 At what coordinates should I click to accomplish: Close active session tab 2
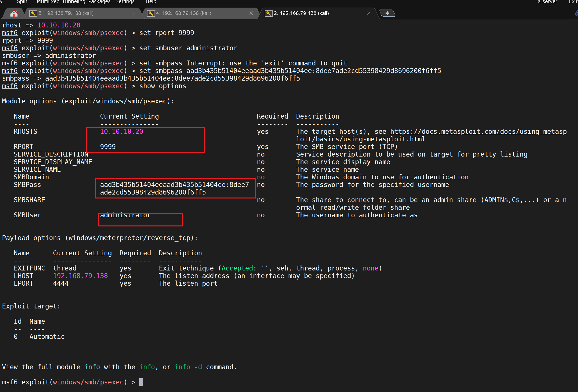click(x=369, y=13)
